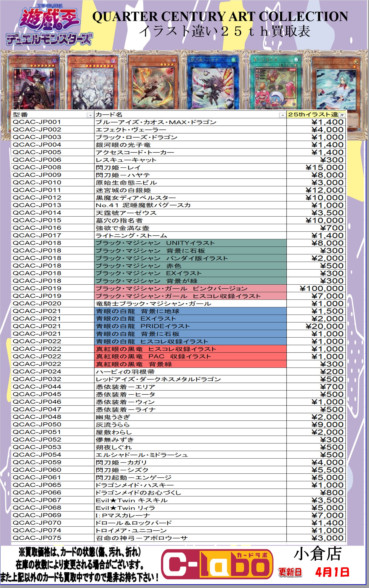Click the ¥100,000 price cell
Image resolution: width=369 pixels, height=588 pixels.
coord(316,288)
